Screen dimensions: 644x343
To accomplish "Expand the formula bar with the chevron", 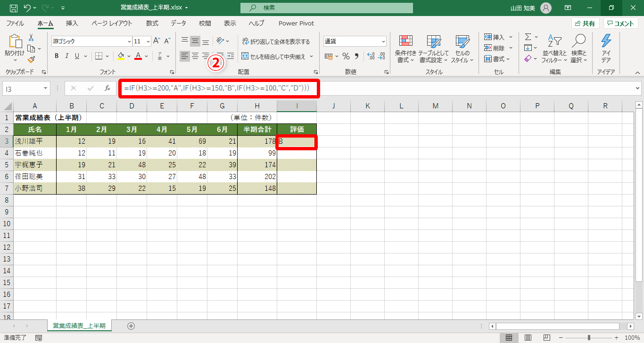I will [x=638, y=88].
